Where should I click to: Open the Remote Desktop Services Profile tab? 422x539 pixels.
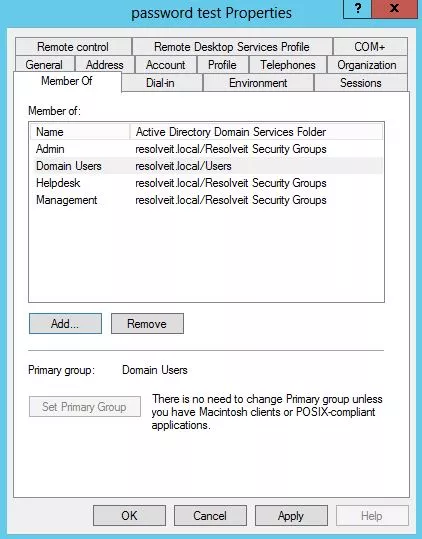pos(232,47)
